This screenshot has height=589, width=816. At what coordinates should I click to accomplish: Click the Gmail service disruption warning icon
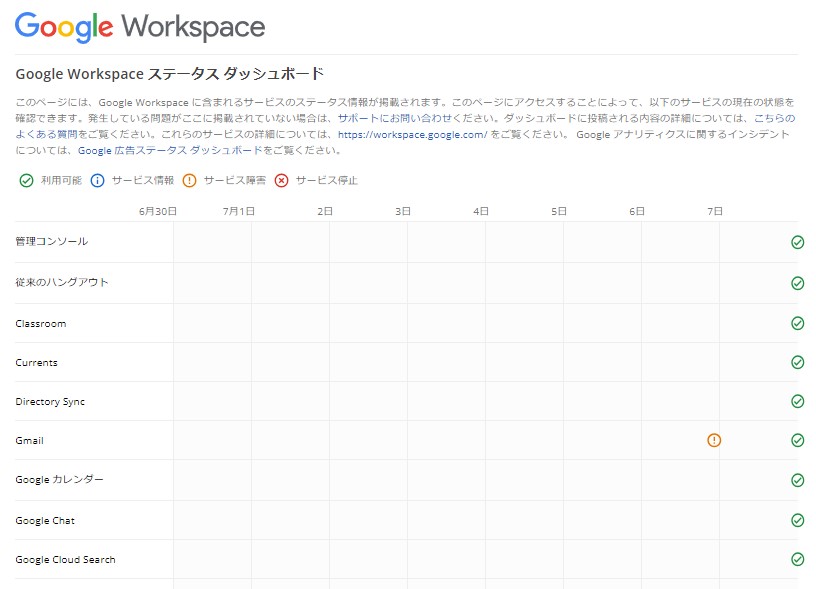coord(714,440)
